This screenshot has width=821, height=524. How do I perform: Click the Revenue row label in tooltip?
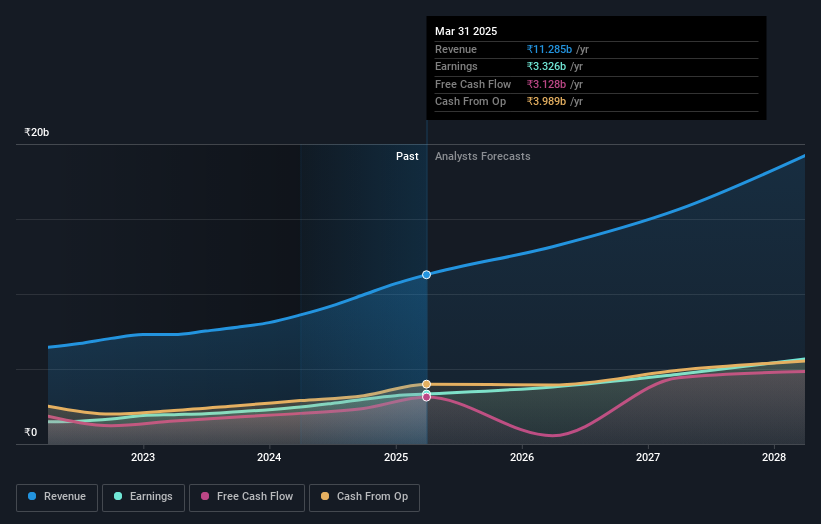point(456,49)
